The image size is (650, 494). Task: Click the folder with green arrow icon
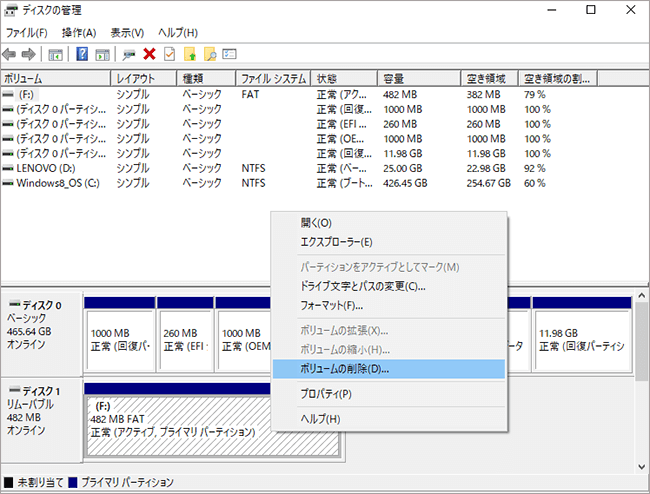(190, 54)
